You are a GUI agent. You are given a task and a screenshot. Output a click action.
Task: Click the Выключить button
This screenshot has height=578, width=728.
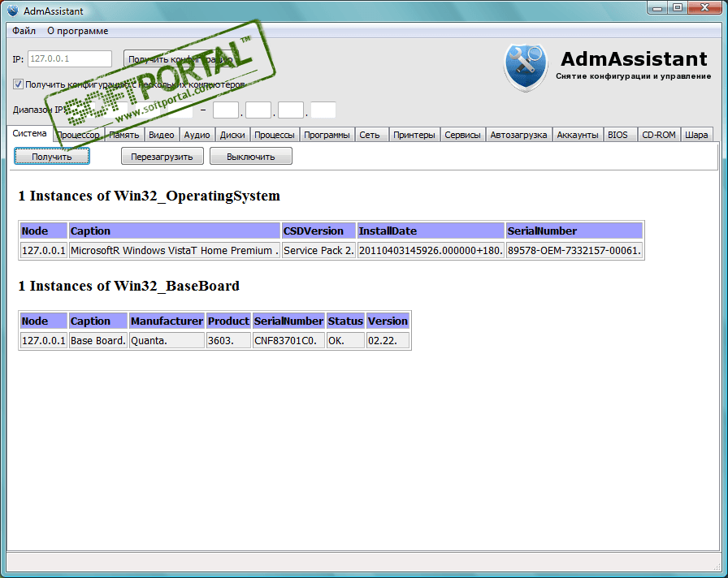click(x=251, y=157)
